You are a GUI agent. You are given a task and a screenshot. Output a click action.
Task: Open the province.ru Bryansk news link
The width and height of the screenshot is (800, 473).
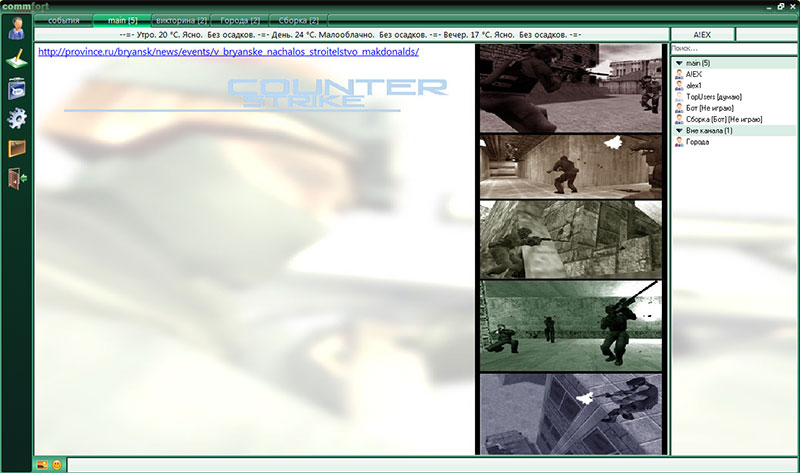pyautogui.click(x=228, y=52)
